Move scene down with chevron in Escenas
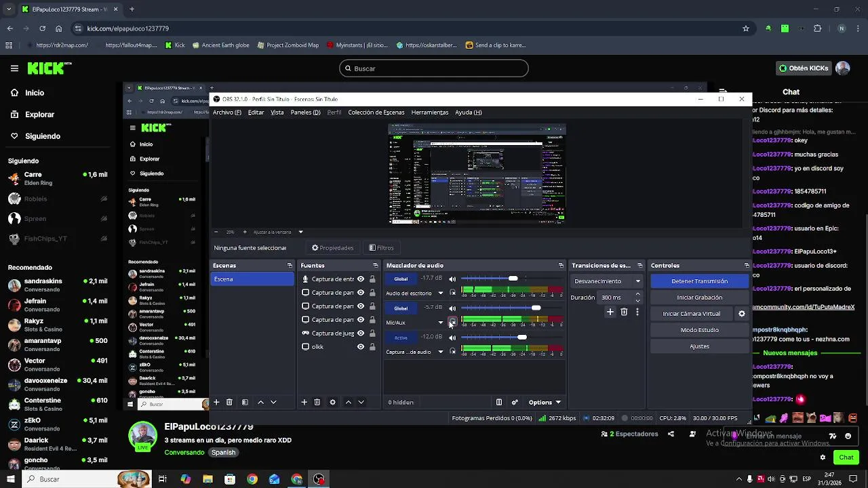The width and height of the screenshot is (868, 488). (273, 402)
